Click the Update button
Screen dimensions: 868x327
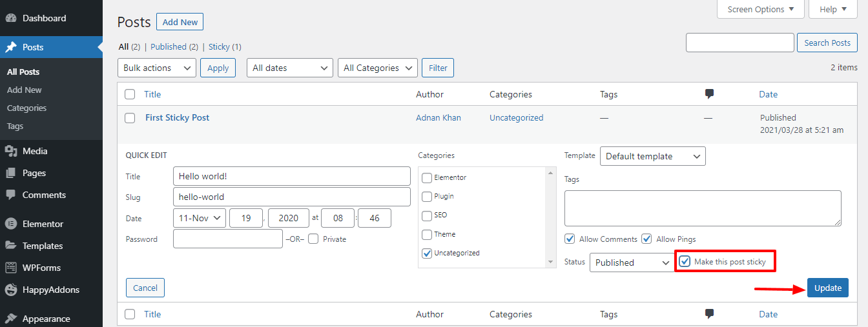click(x=827, y=288)
